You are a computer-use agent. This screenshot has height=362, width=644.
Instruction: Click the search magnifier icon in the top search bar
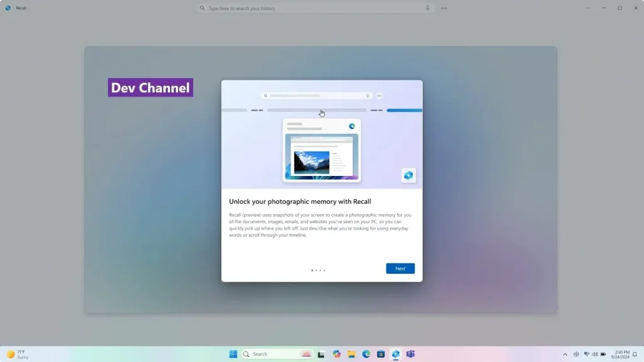[202, 8]
